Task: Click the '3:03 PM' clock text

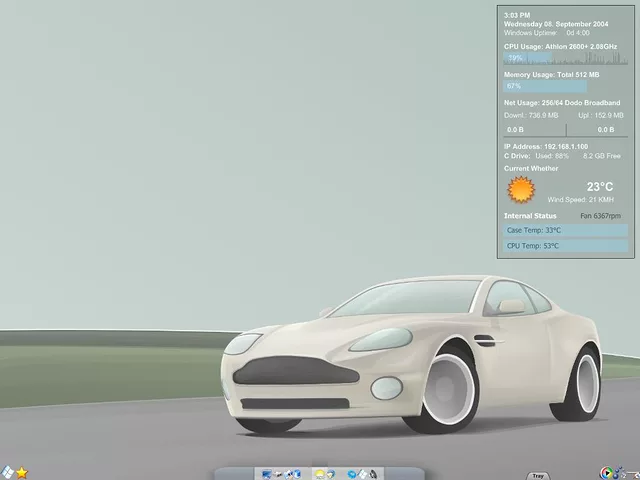Action: [517, 15]
